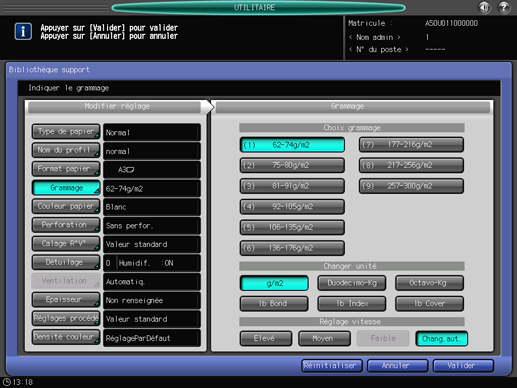Click Valider to confirm settings
The image size is (517, 388).
pos(463,366)
